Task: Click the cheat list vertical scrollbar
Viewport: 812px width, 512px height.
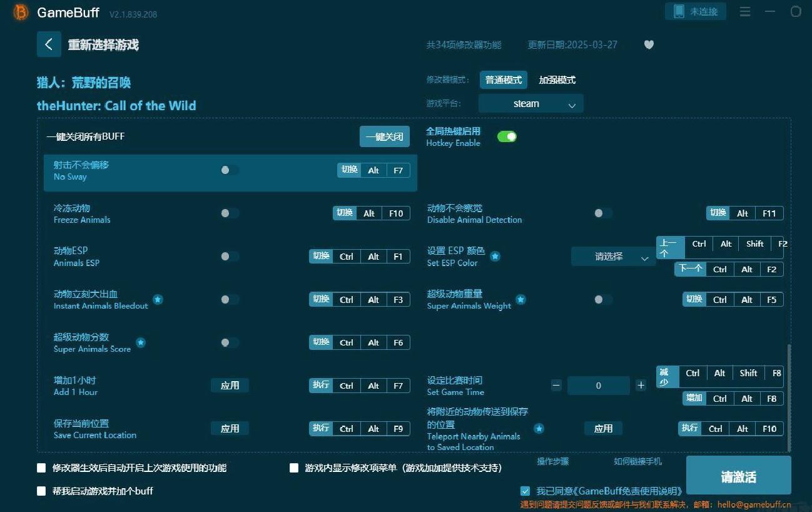Action: point(789,397)
